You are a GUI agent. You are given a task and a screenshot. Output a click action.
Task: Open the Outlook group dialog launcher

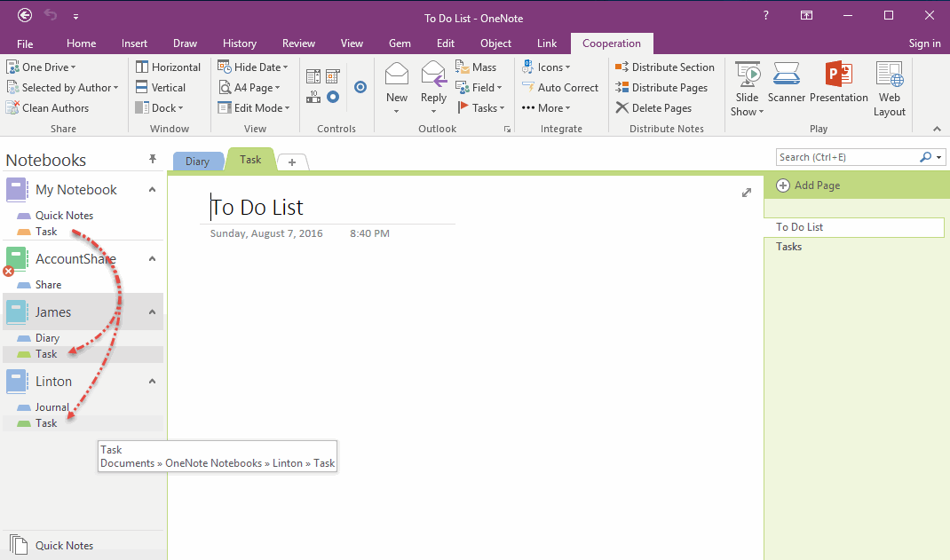507,129
